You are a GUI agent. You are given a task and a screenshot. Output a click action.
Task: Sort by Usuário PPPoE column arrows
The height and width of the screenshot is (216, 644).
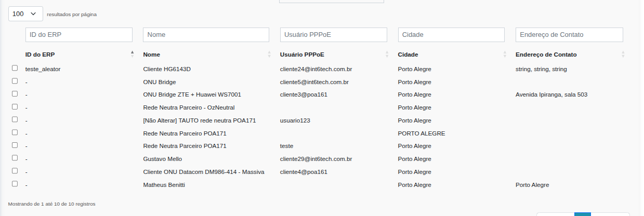pos(387,54)
